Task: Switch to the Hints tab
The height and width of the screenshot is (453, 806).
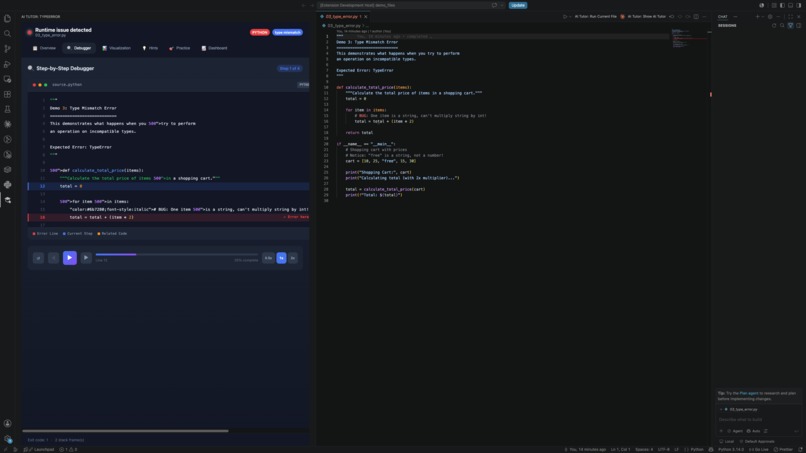Action: [150, 48]
